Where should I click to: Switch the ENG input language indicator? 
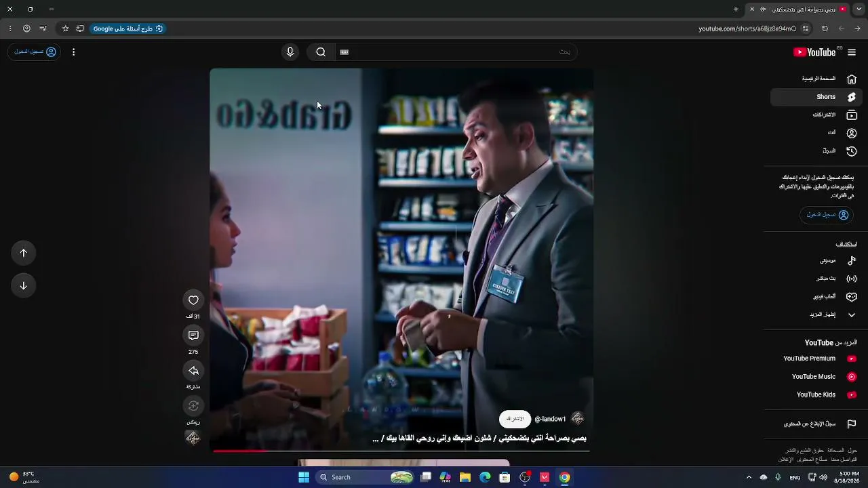tap(795, 477)
